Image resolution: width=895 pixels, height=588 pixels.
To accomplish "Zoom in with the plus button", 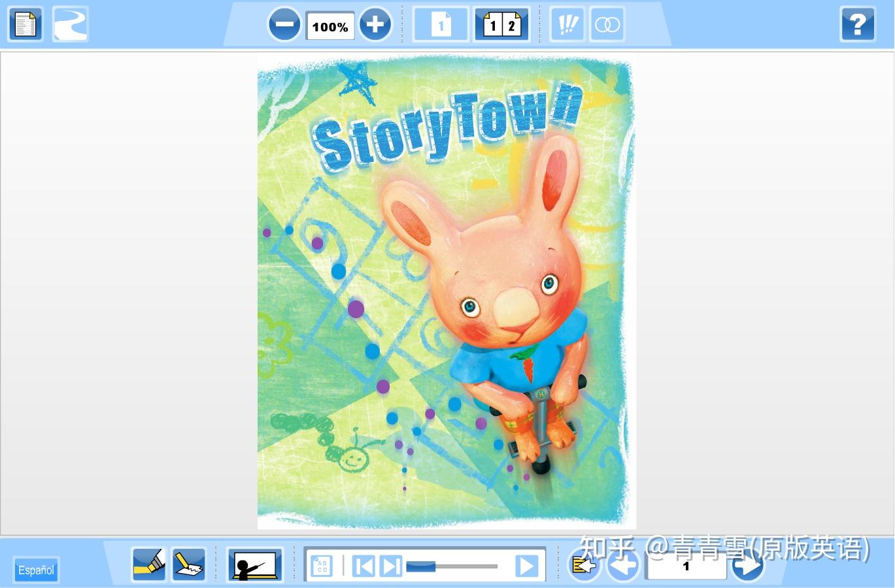I will (375, 24).
